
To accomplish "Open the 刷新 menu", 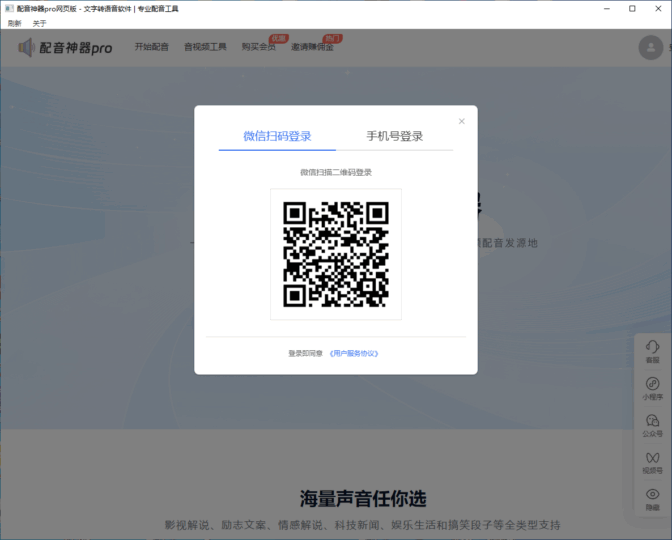I will [14, 23].
